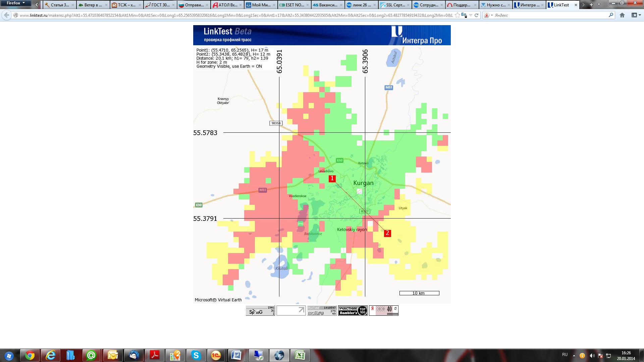The height and width of the screenshot is (362, 644).
Task: Toggle the RU language indicator in the system tray
Action: tap(565, 355)
